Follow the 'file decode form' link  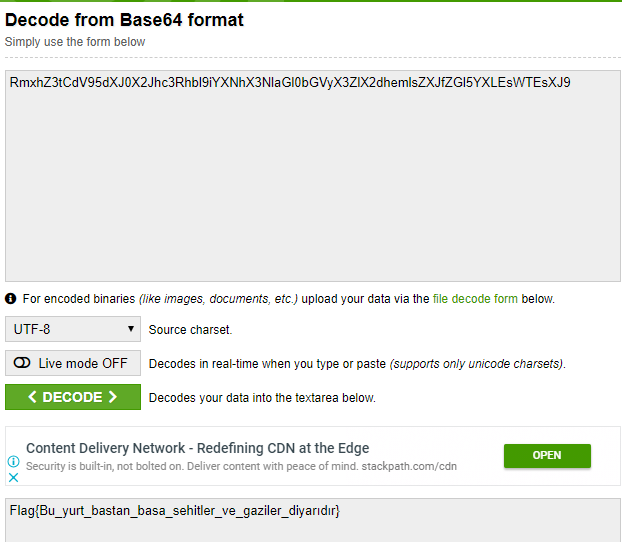pyautogui.click(x=475, y=298)
